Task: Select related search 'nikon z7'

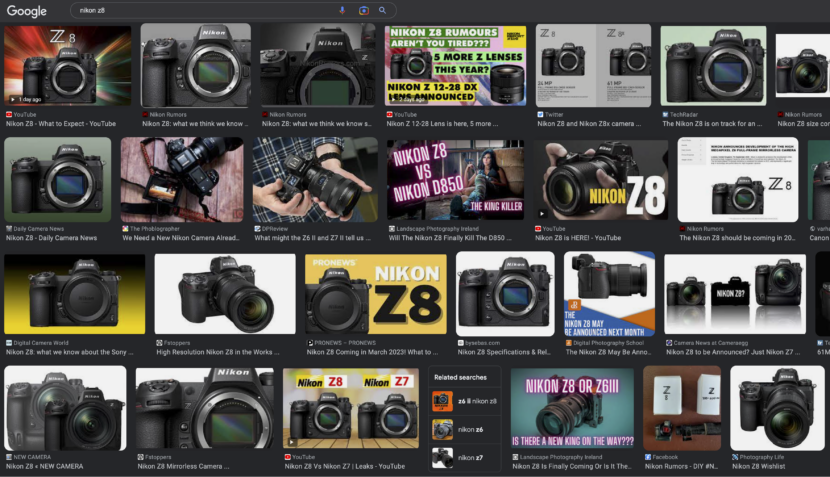Action: [465, 457]
